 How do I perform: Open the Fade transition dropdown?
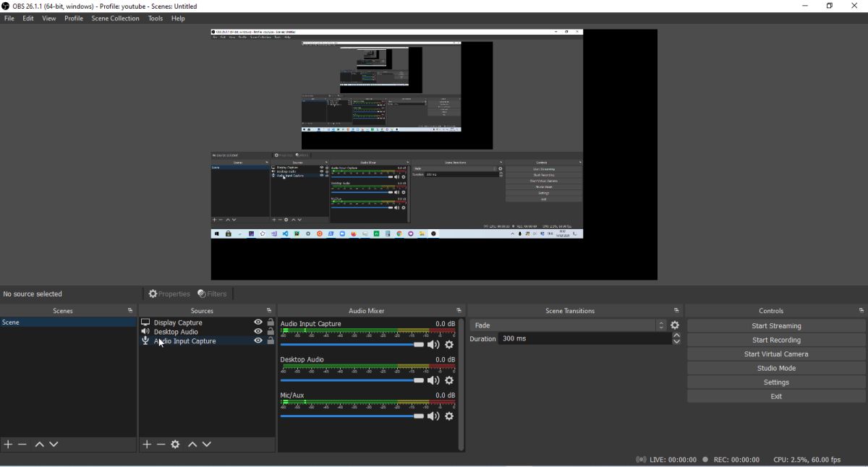click(568, 325)
